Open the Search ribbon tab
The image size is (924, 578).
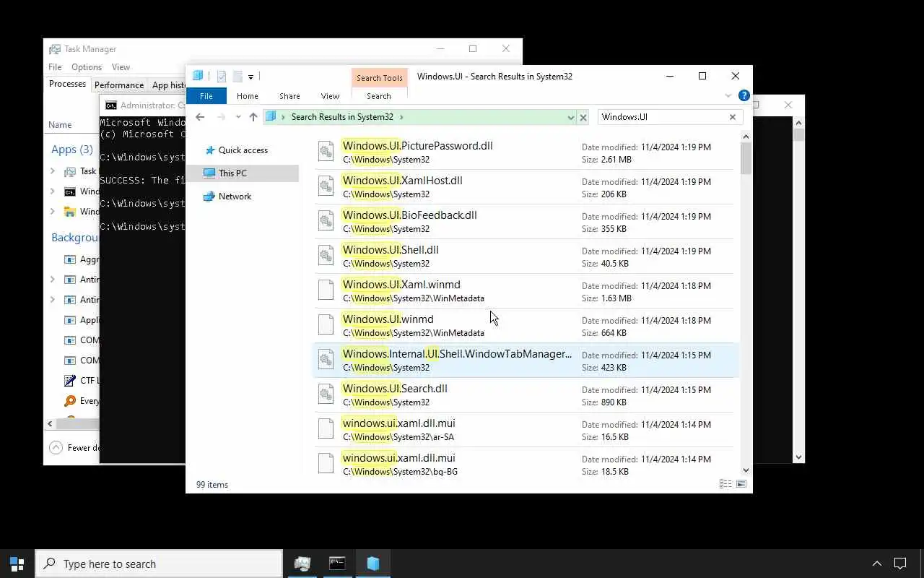pyautogui.click(x=378, y=96)
